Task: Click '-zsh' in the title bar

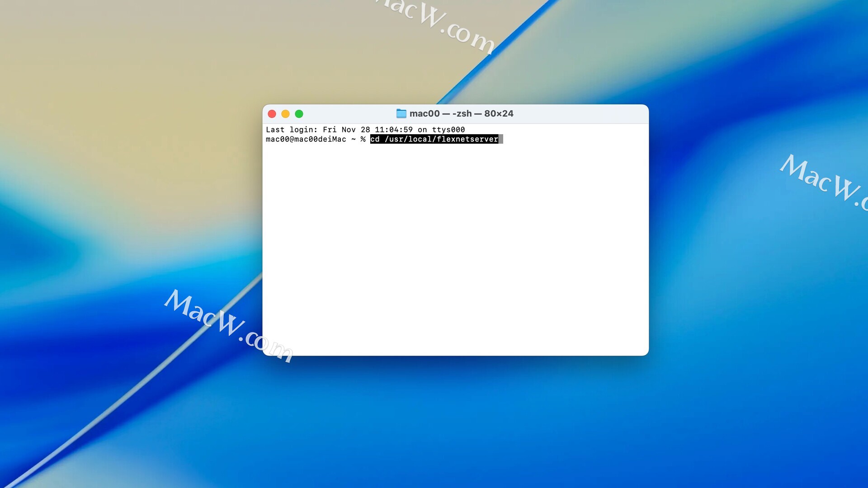Action: [x=462, y=114]
